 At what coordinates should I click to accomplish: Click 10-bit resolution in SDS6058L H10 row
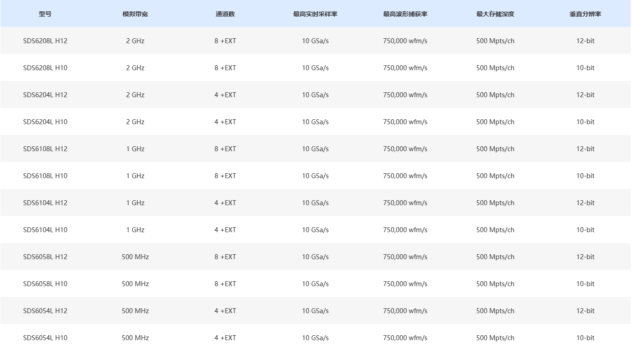click(x=585, y=284)
